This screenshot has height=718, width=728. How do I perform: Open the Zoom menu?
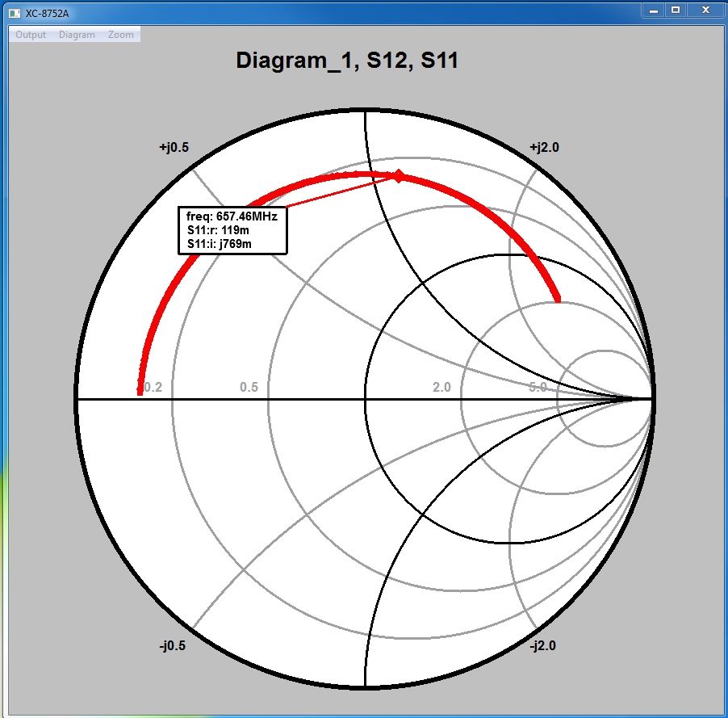coord(121,35)
